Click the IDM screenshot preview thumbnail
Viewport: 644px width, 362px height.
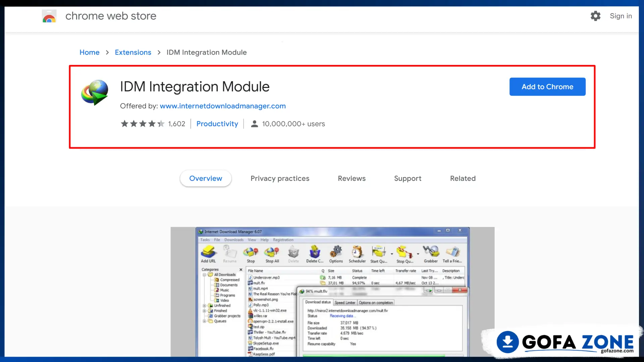[332, 292]
